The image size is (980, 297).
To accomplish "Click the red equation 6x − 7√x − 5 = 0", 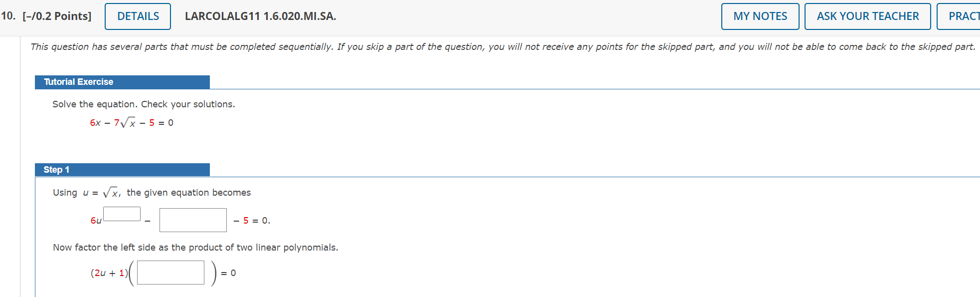I will point(131,122).
